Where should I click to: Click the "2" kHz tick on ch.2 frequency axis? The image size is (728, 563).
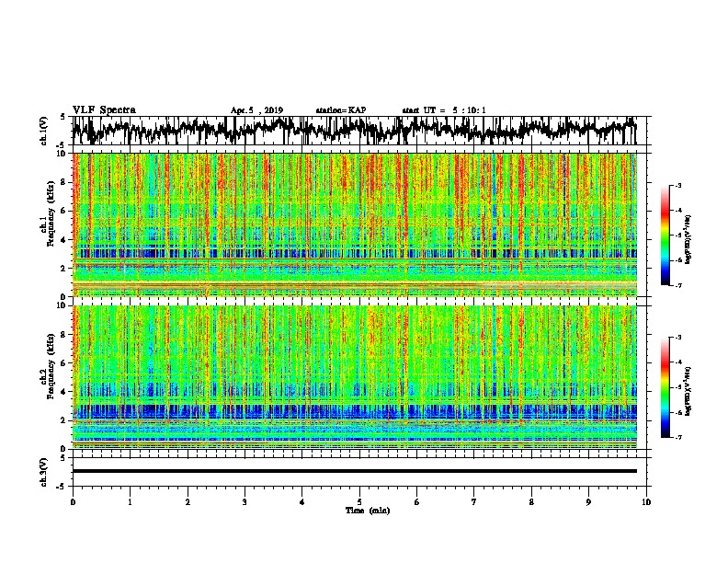click(x=64, y=420)
